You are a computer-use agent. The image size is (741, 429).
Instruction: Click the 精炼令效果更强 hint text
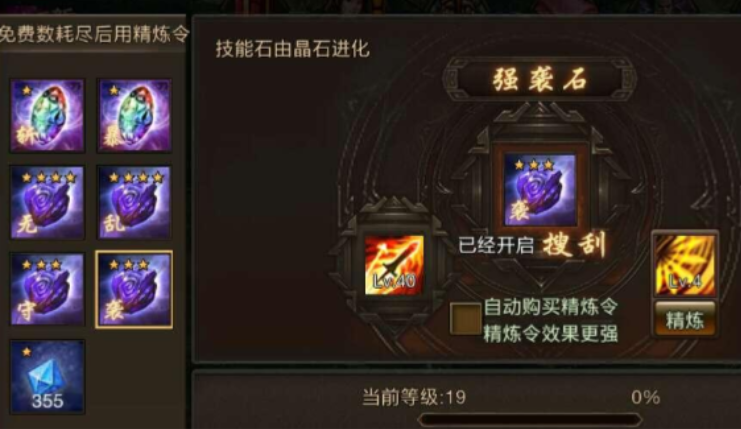(551, 334)
